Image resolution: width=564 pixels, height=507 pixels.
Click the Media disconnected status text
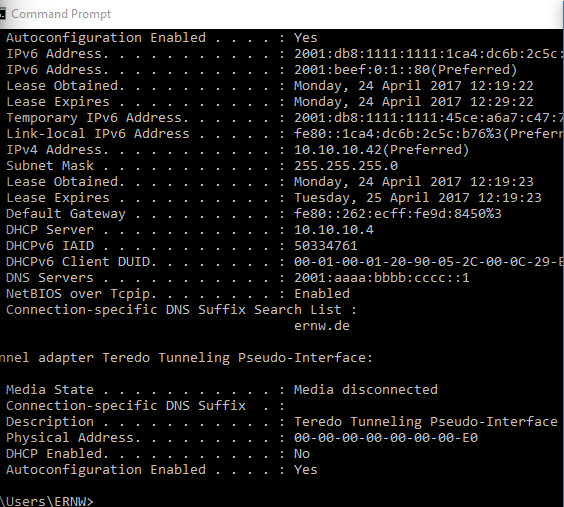366,389
